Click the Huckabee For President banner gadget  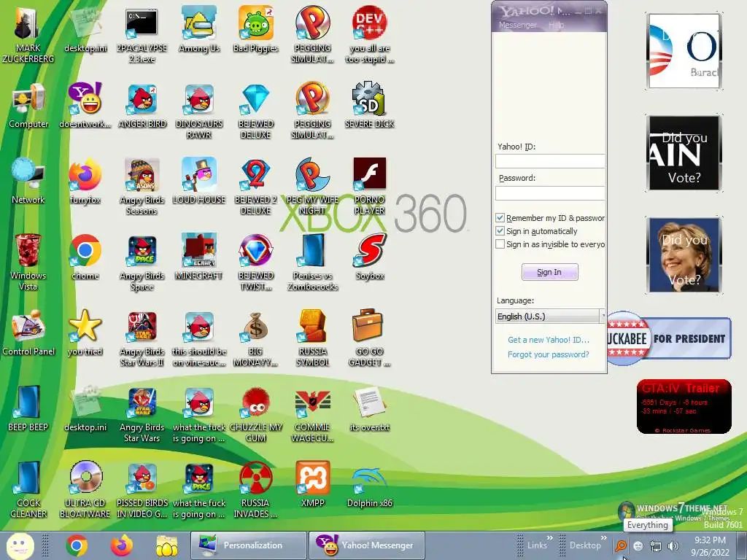[x=668, y=338]
